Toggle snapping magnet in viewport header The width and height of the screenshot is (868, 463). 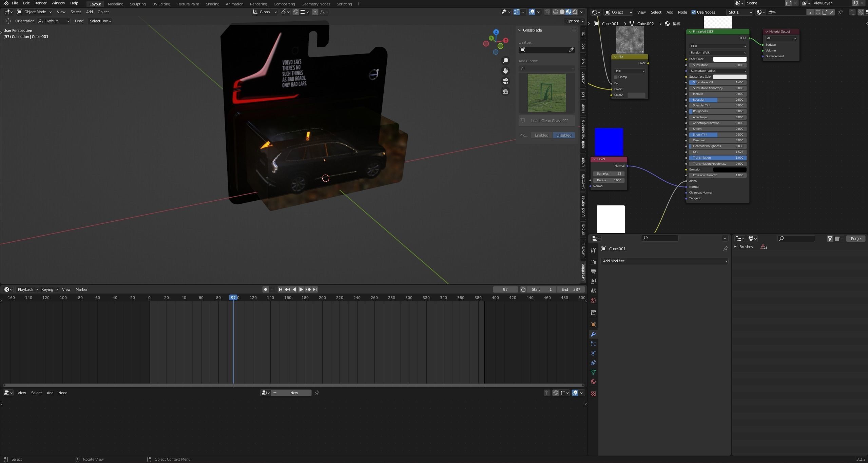click(296, 12)
